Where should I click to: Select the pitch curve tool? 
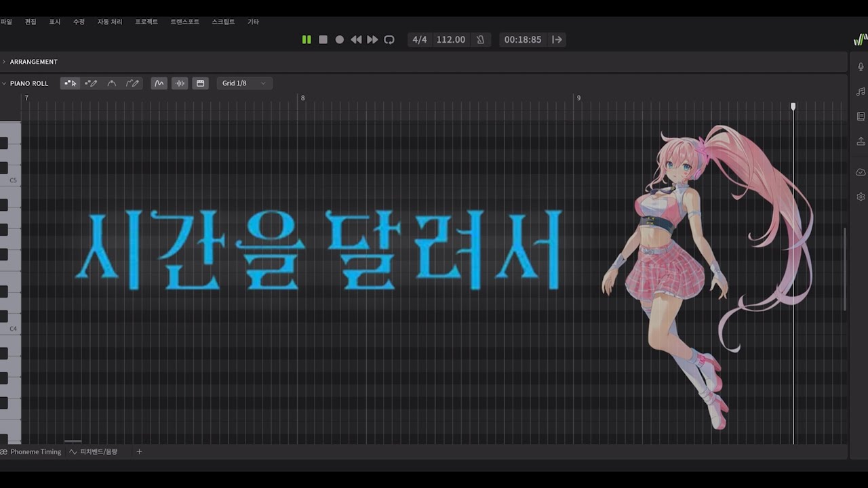point(112,83)
